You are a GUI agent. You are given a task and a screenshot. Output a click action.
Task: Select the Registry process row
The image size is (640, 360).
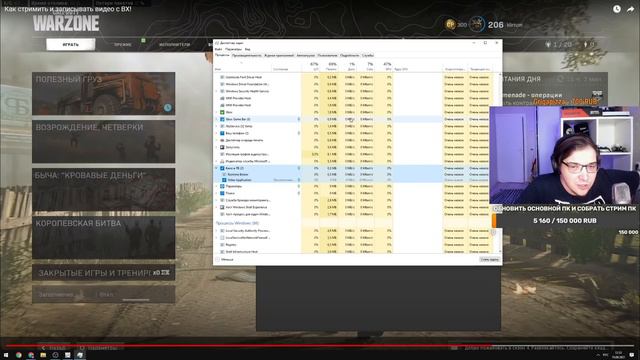(x=354, y=244)
